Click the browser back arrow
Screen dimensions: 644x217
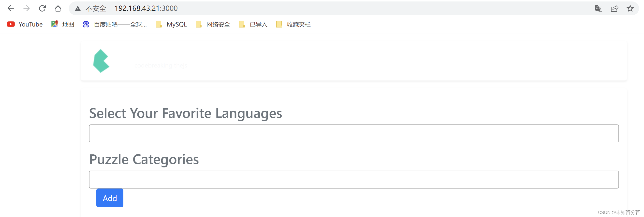(x=11, y=9)
